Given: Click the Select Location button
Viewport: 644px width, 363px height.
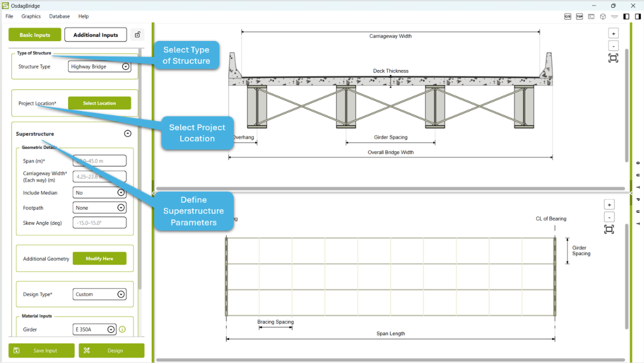Looking at the screenshot, I should [x=99, y=103].
